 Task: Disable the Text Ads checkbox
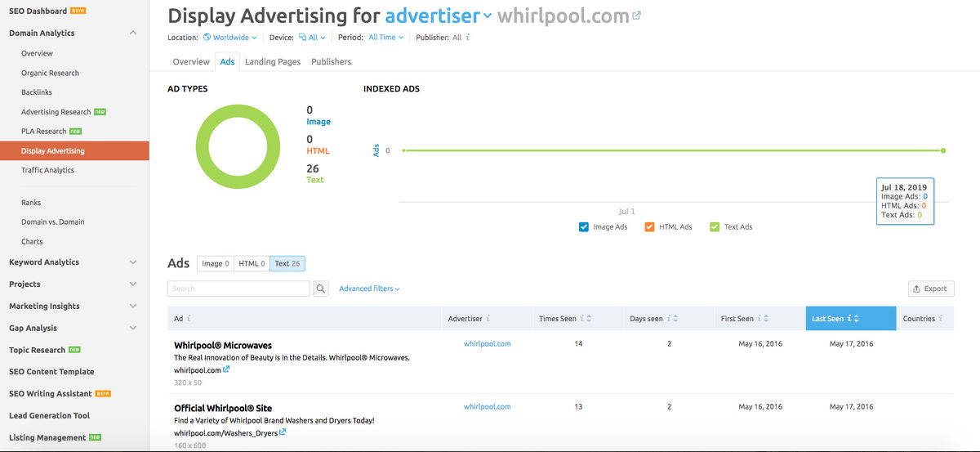715,227
